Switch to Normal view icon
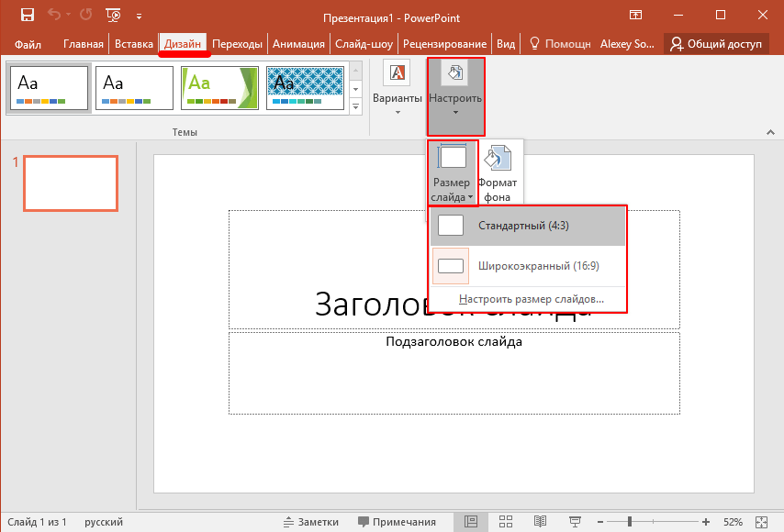Screen dimensions: 784x532 pos(471,522)
